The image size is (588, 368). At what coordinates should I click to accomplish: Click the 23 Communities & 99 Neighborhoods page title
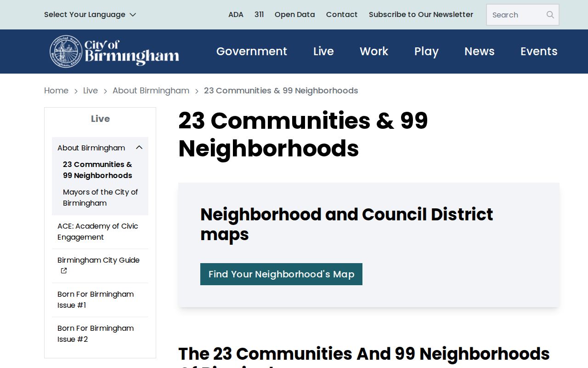click(303, 134)
